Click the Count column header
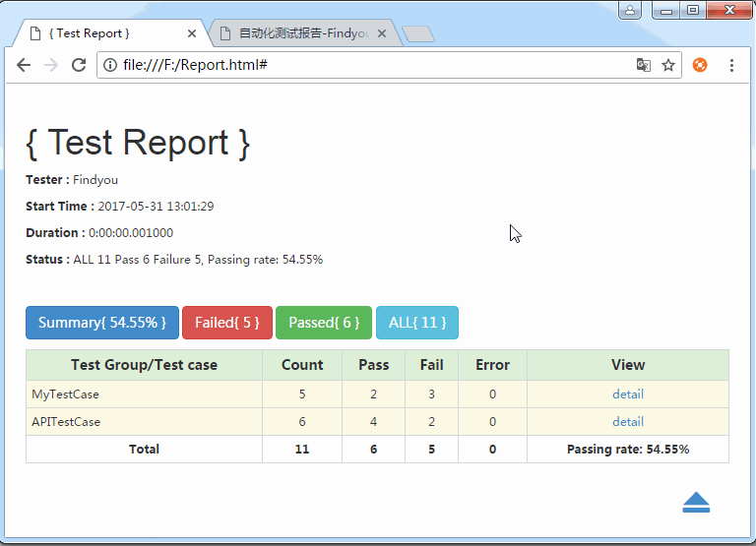The height and width of the screenshot is (546, 756). pos(302,365)
